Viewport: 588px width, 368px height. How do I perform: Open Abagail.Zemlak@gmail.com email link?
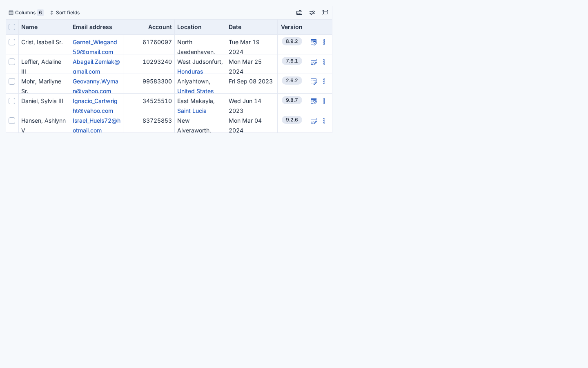[96, 66]
